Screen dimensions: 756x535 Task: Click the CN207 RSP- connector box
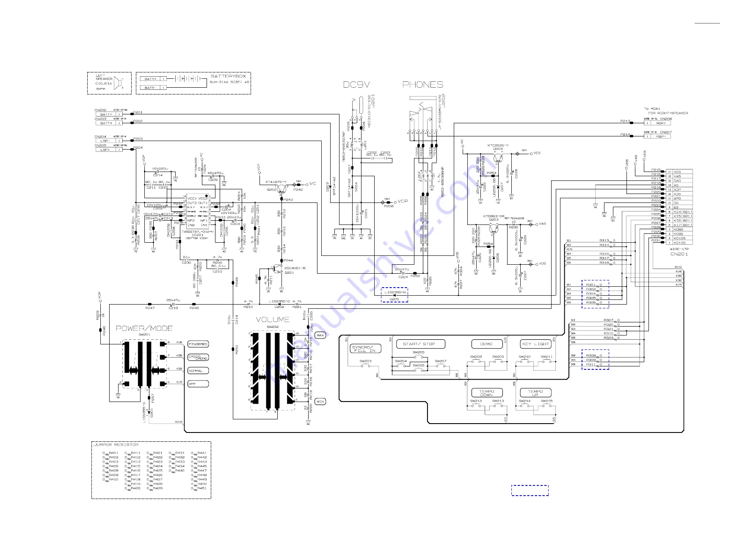(657, 136)
